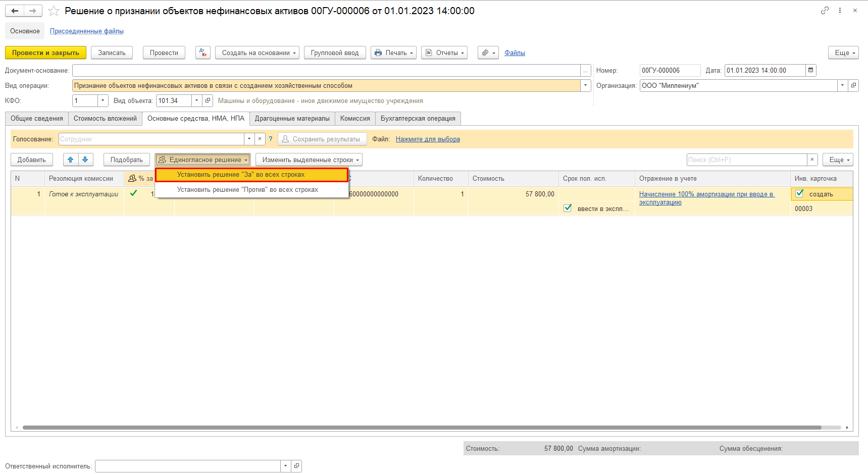Focus the Номер field 00ГУ-000006

pos(670,70)
